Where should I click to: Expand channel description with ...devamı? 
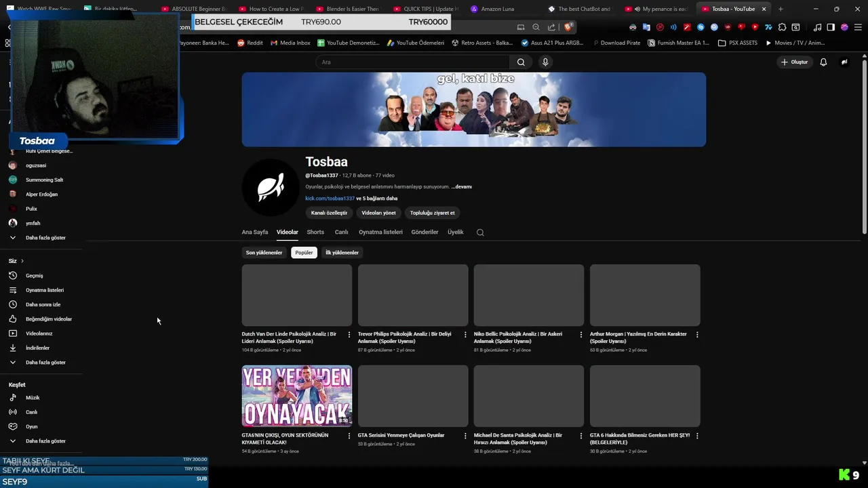tap(462, 186)
